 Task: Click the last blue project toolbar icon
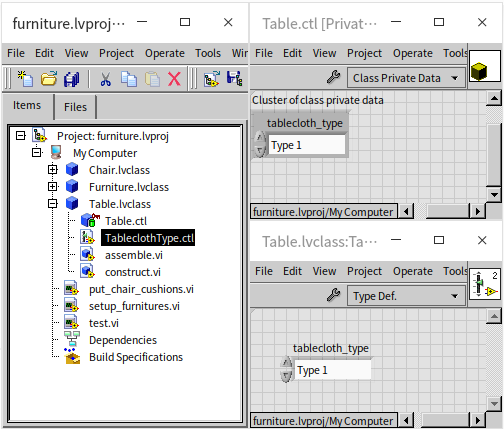click(x=235, y=79)
